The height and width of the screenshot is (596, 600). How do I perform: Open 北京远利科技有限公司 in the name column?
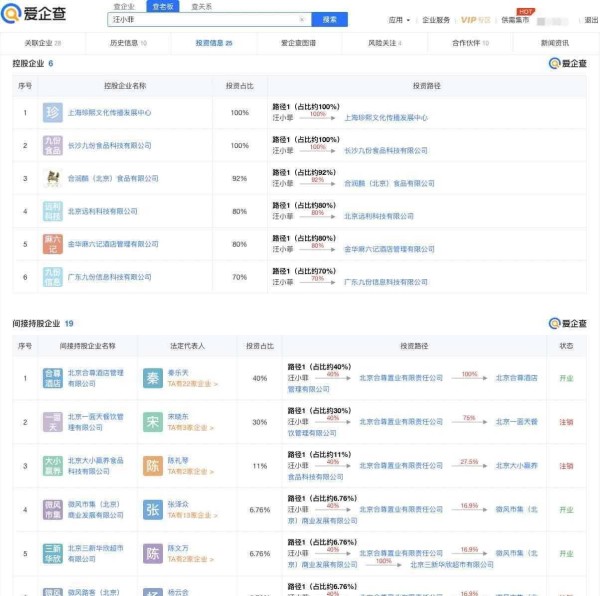103,211
